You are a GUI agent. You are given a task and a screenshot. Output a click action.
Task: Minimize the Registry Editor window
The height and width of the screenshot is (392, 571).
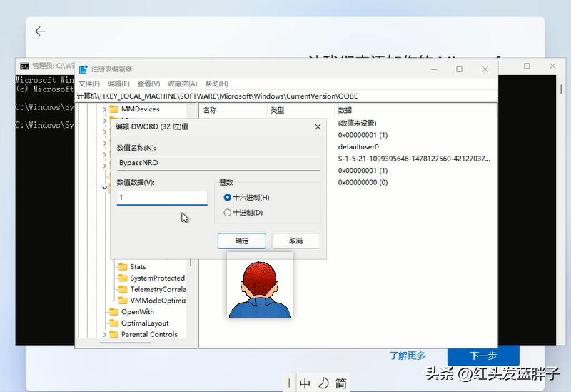pos(434,69)
